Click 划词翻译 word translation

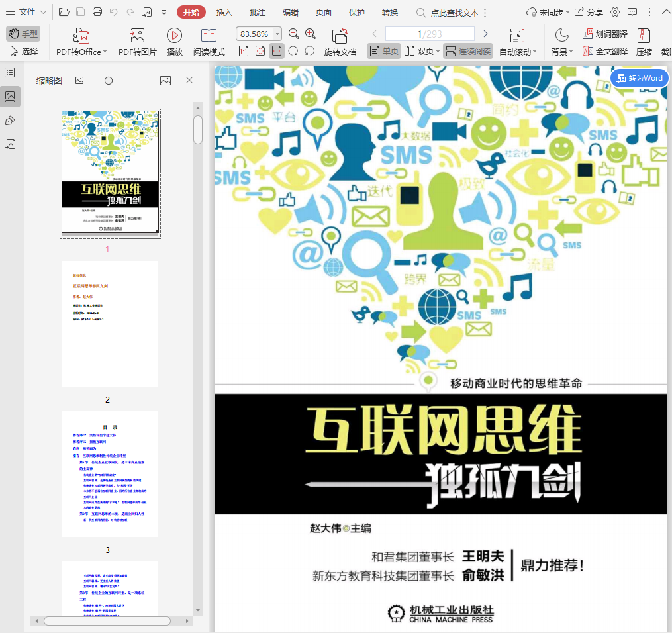coord(605,34)
